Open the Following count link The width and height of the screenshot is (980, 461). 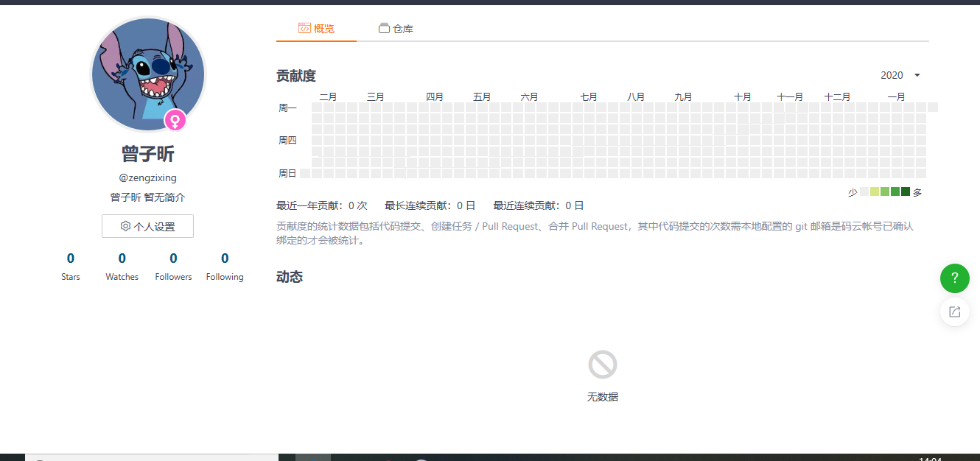click(225, 267)
